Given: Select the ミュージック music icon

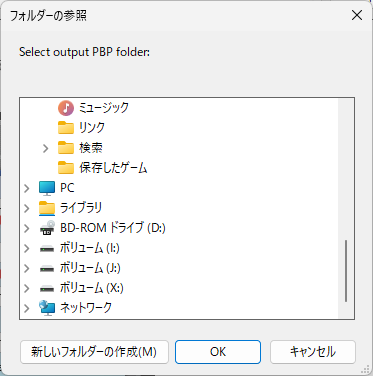Looking at the screenshot, I should (x=66, y=108).
